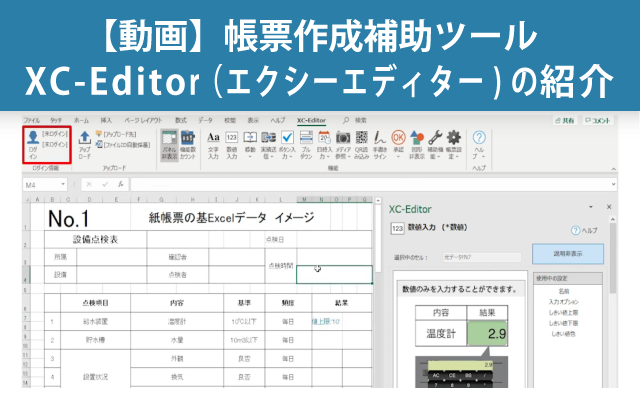Image resolution: width=640 pixels, height=400 pixels.
Task: Click the しきい値色 setting entry
Action: tap(564, 334)
